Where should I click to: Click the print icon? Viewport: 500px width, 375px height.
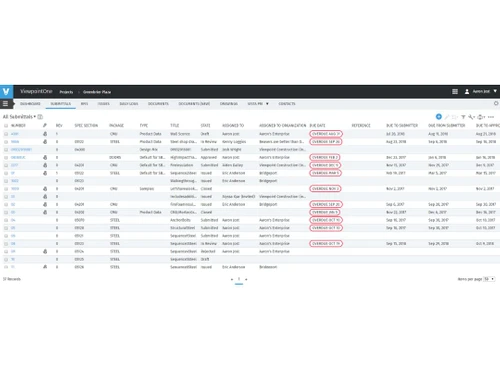(480, 117)
